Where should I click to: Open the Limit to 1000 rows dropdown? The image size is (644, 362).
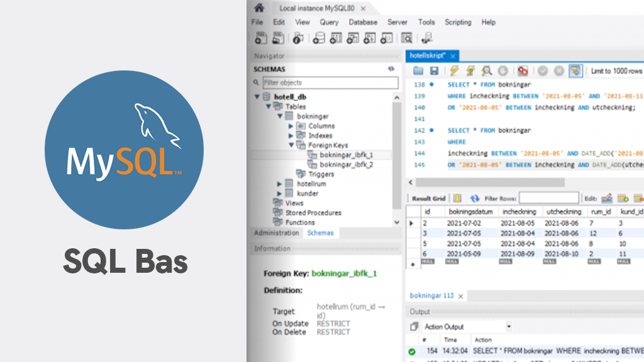click(x=616, y=71)
